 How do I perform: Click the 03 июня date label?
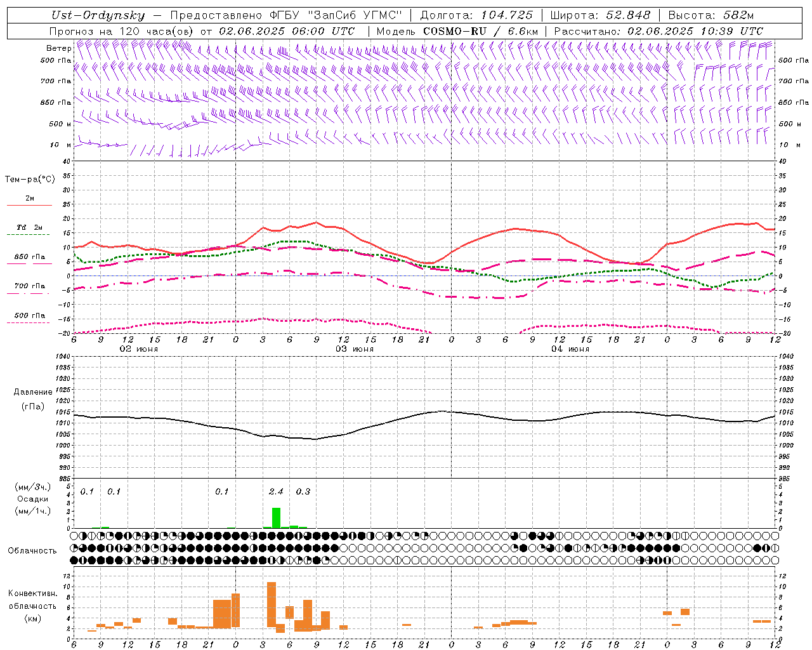click(x=355, y=348)
